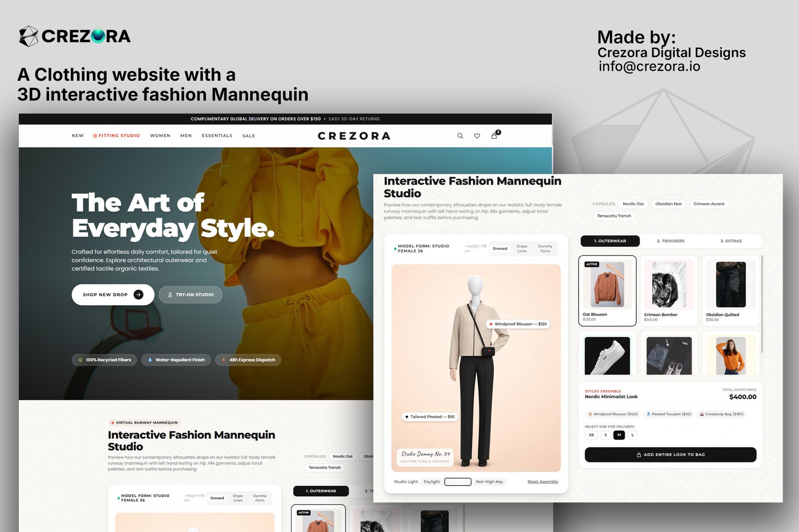Open the Essentials nav item

point(217,136)
